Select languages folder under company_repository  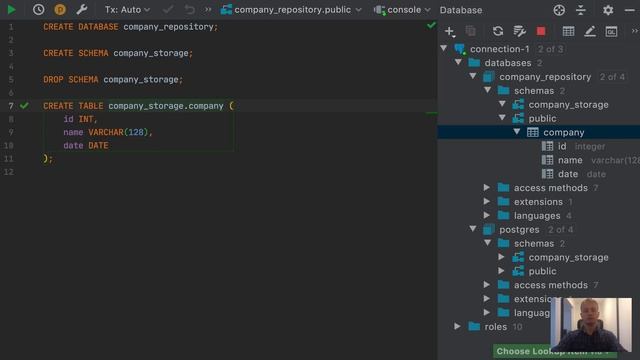pos(537,216)
